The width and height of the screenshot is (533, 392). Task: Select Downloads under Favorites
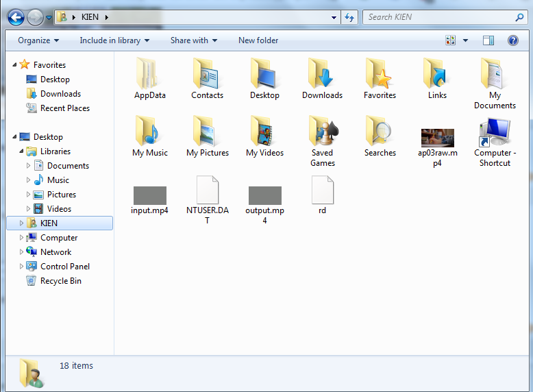[53, 94]
